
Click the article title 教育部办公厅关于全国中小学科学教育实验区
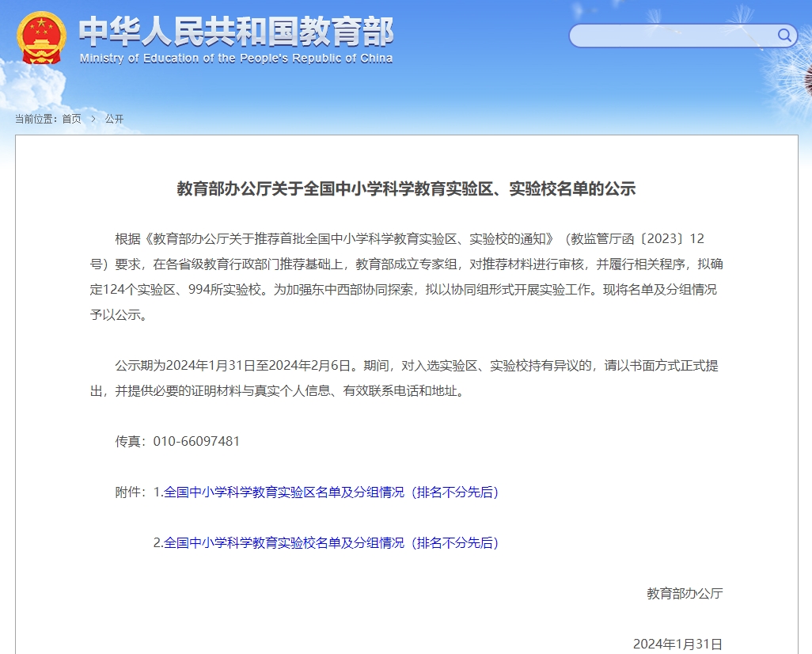tap(406, 188)
